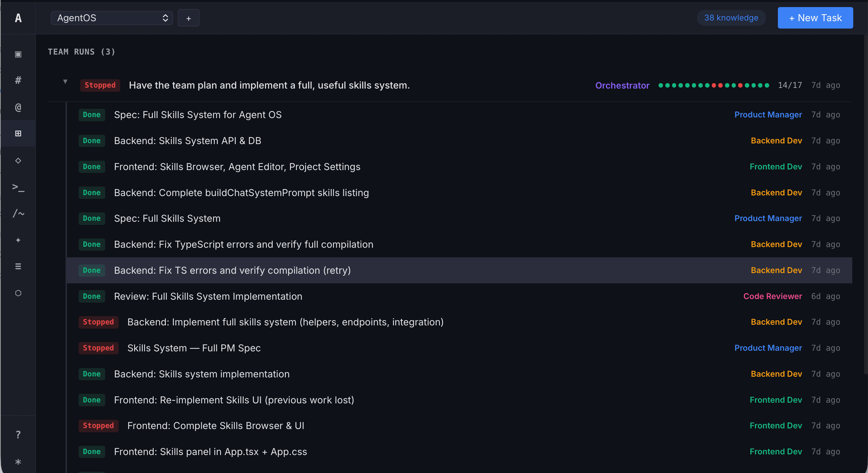Click the asterisk icon at sidebar bottom
Image resolution: width=868 pixels, height=473 pixels.
(18, 461)
